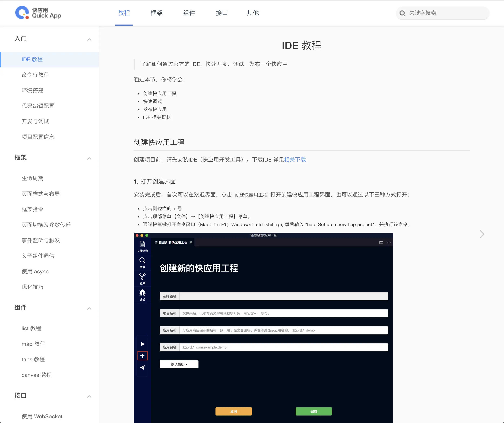This screenshot has height=423, width=504.
Task: Open the 相关下载 link
Action: coord(295,160)
